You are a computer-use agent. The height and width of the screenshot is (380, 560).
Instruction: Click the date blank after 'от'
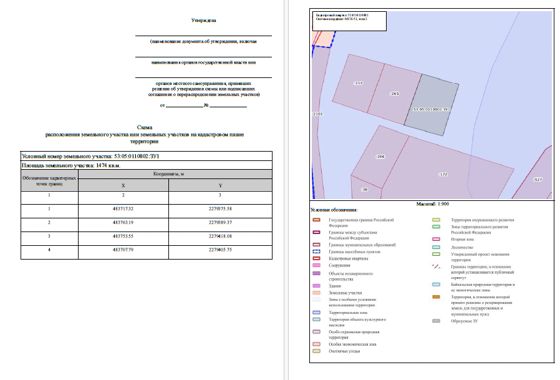(x=185, y=106)
